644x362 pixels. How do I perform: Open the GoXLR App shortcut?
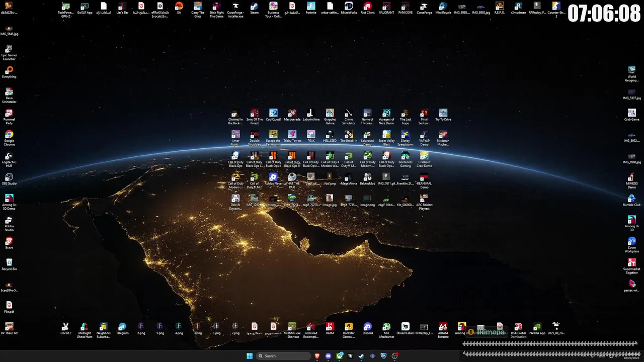click(x=85, y=8)
